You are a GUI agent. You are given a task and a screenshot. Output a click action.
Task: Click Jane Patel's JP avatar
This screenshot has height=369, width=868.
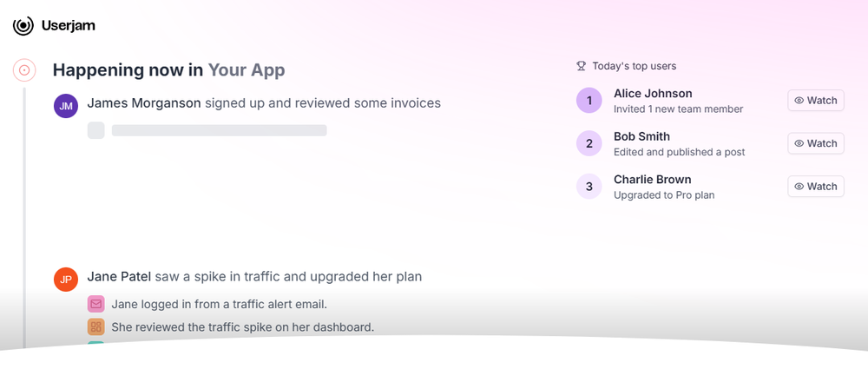pos(66,280)
